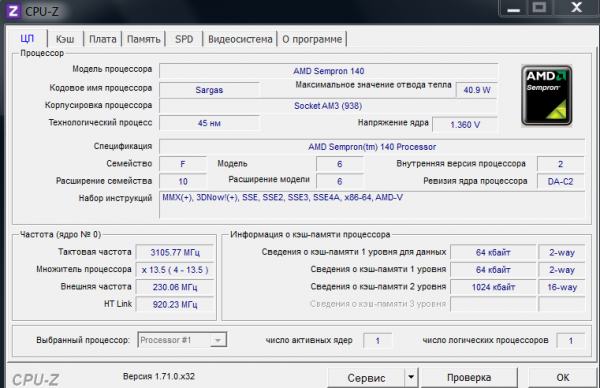Click the Внутренняя версия процессора value 2

[561, 164]
